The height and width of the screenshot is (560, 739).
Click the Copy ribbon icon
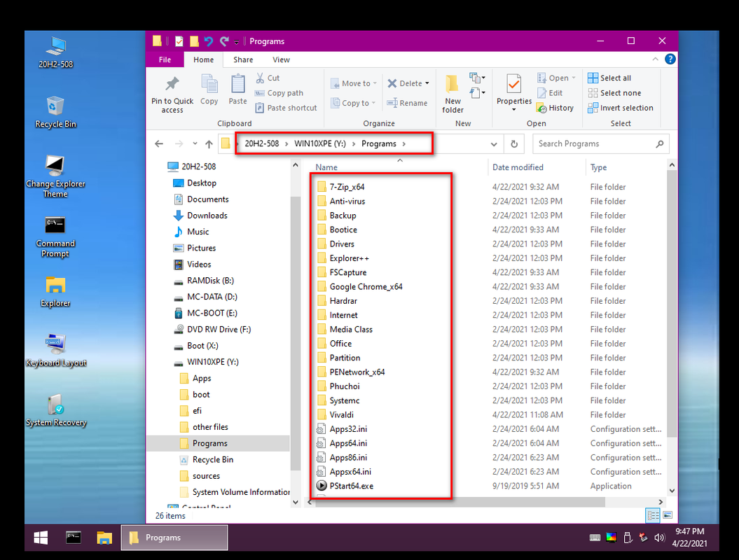(209, 84)
